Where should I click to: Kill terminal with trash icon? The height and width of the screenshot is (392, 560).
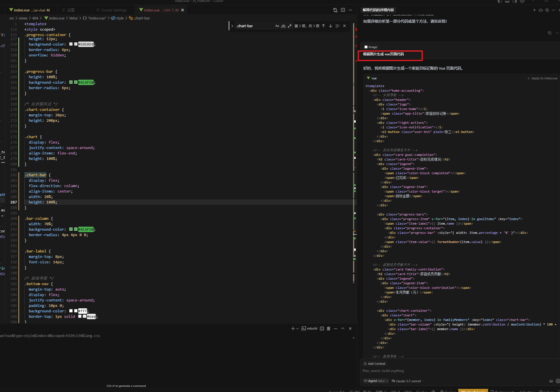click(x=328, y=329)
